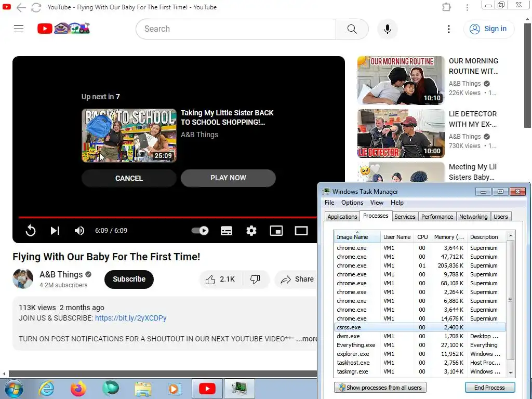Select the Everything.exe process row

coord(420,345)
